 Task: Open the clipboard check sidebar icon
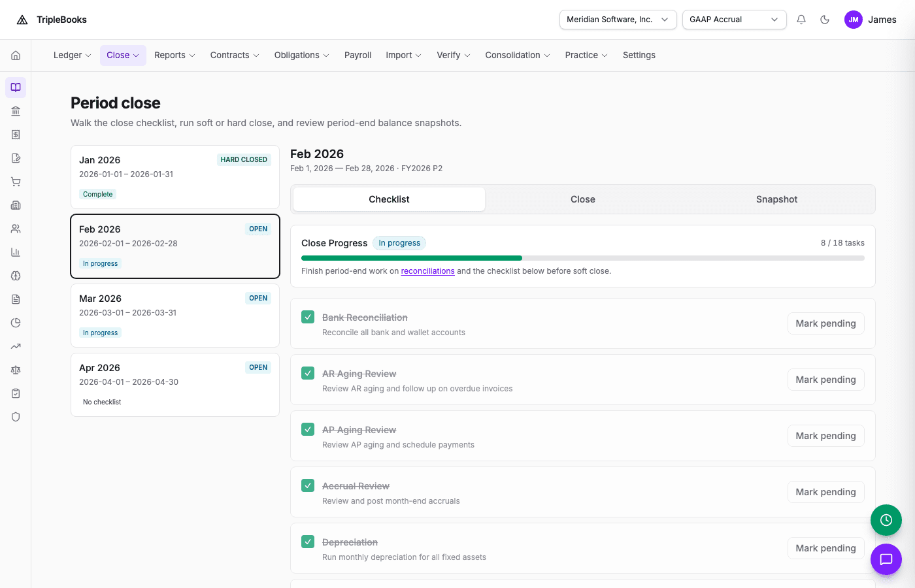pos(16,393)
